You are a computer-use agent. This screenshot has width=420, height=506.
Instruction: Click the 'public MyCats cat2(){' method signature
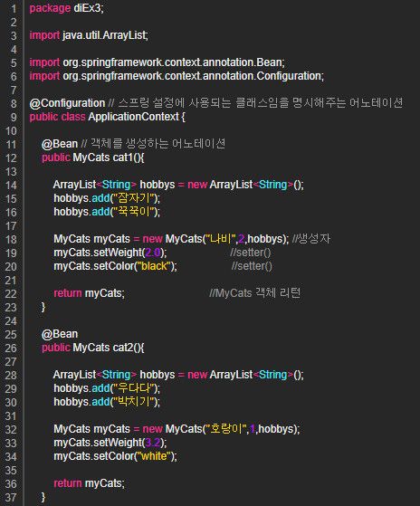[93, 348]
